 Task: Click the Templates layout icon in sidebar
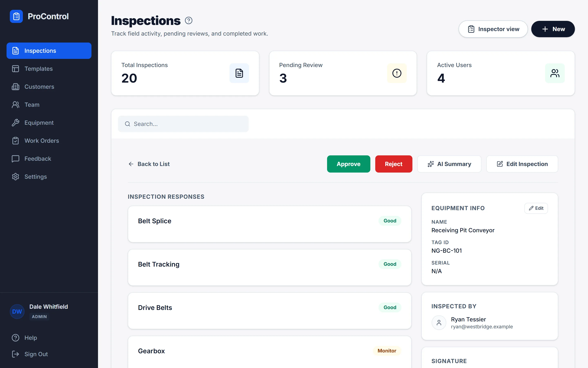pyautogui.click(x=16, y=69)
